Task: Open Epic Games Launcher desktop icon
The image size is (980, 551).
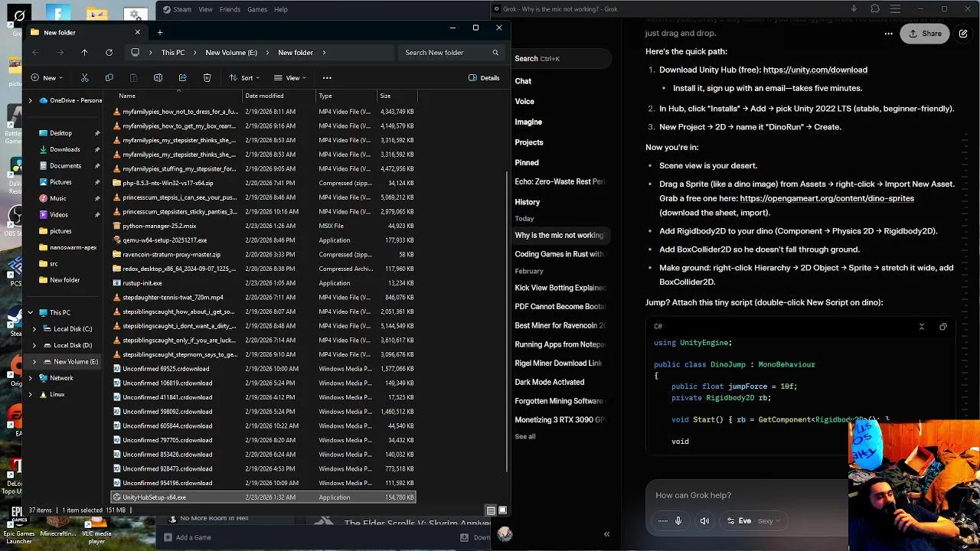Action: click(x=18, y=524)
